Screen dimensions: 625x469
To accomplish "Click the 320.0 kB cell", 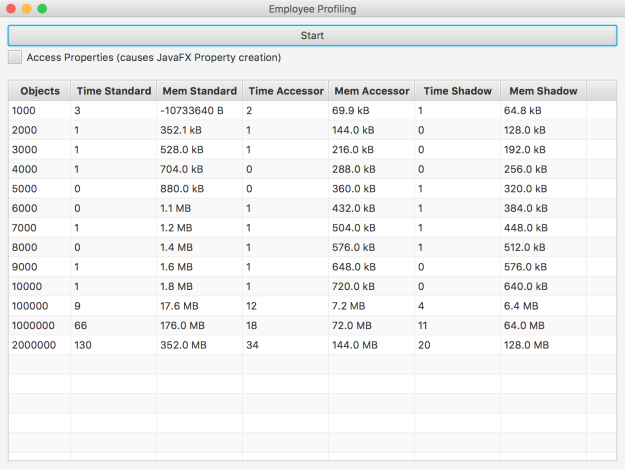I will (543, 188).
